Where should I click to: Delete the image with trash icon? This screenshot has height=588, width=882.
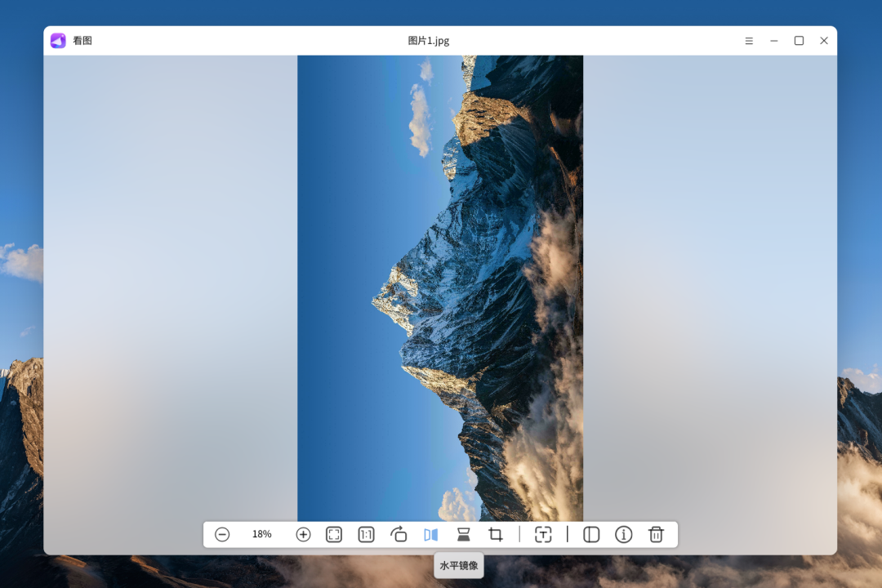[x=656, y=534]
